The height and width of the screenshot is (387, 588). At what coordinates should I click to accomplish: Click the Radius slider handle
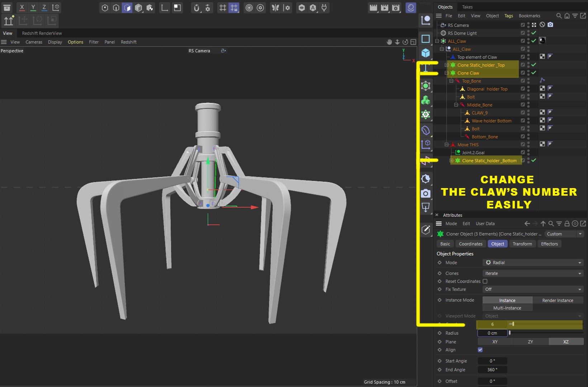pyautogui.click(x=509, y=333)
